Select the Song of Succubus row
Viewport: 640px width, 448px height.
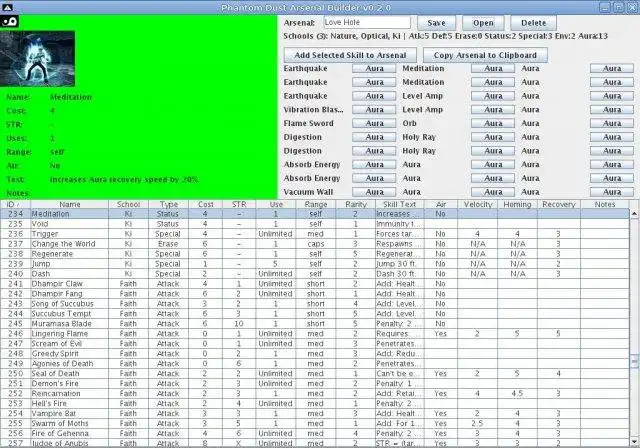pos(315,304)
